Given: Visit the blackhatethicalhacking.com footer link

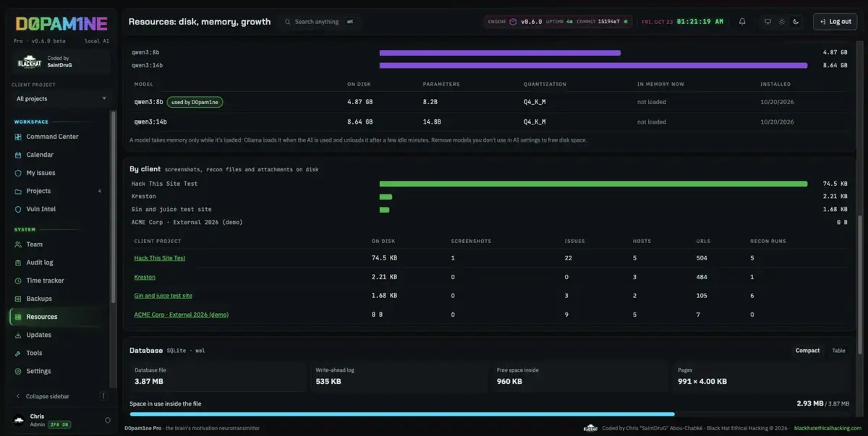Looking at the screenshot, I should 828,428.
